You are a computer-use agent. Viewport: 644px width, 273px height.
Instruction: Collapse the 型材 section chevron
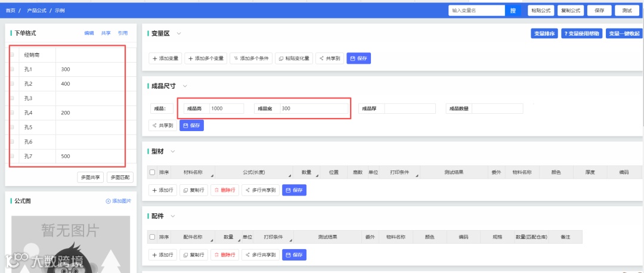coord(173,151)
